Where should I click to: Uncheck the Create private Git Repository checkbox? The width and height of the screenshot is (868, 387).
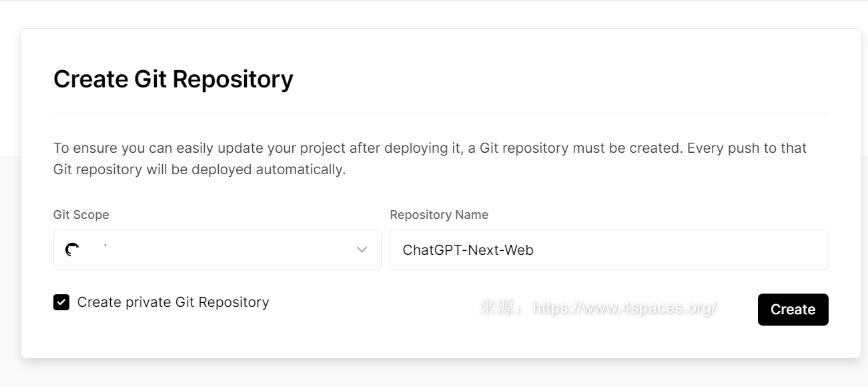pyautogui.click(x=61, y=302)
